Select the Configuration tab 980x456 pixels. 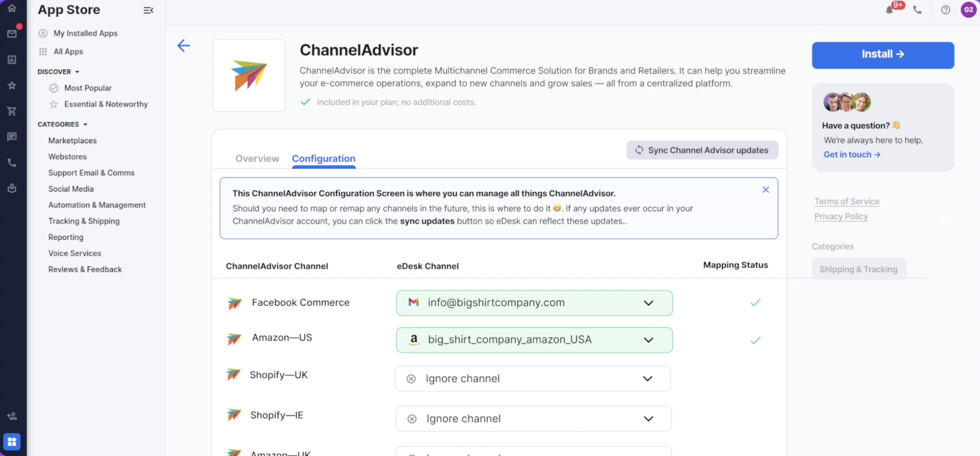click(x=324, y=159)
